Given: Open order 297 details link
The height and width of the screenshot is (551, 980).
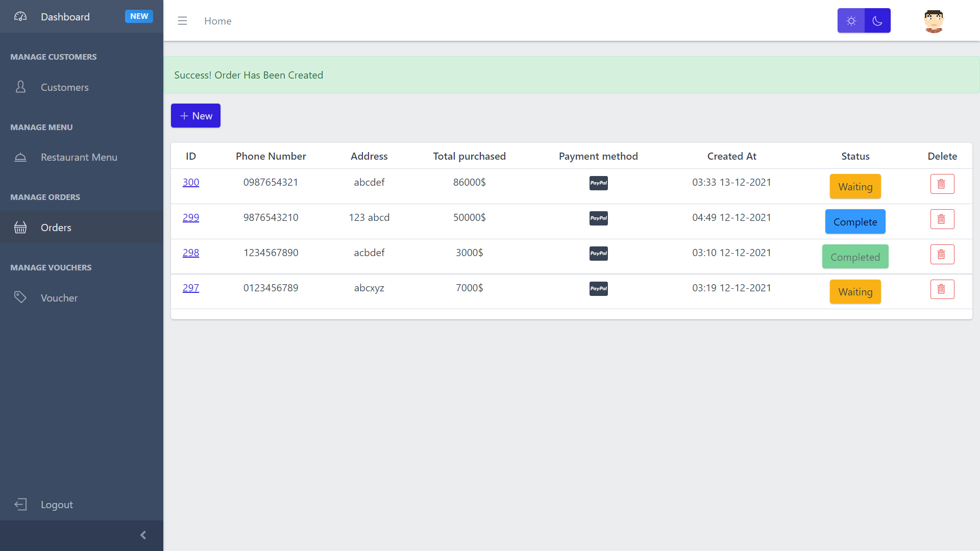Looking at the screenshot, I should 190,287.
